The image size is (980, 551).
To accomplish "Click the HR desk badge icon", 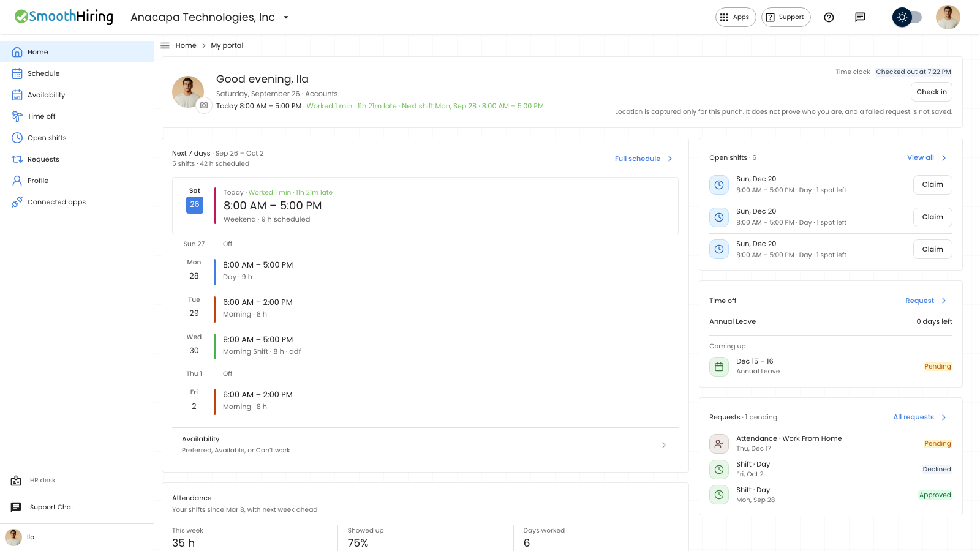I will coord(16,481).
